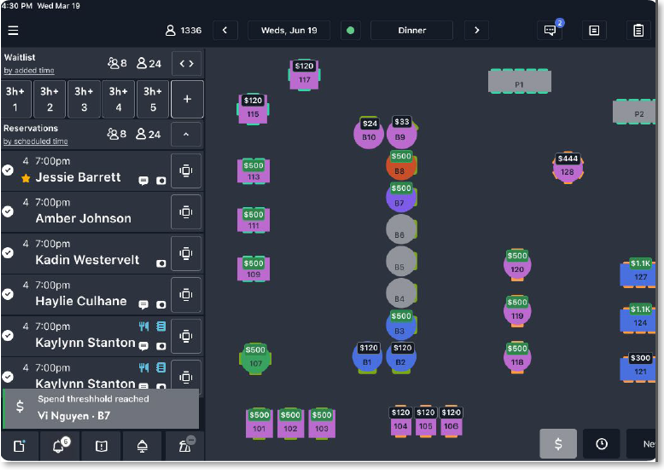Click the service bell icon

click(x=142, y=446)
